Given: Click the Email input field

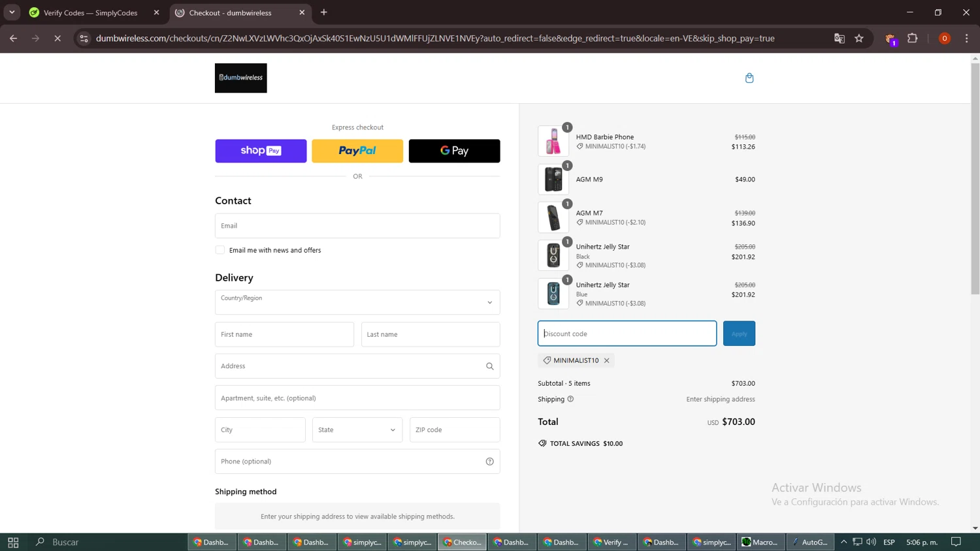Looking at the screenshot, I should (x=357, y=226).
